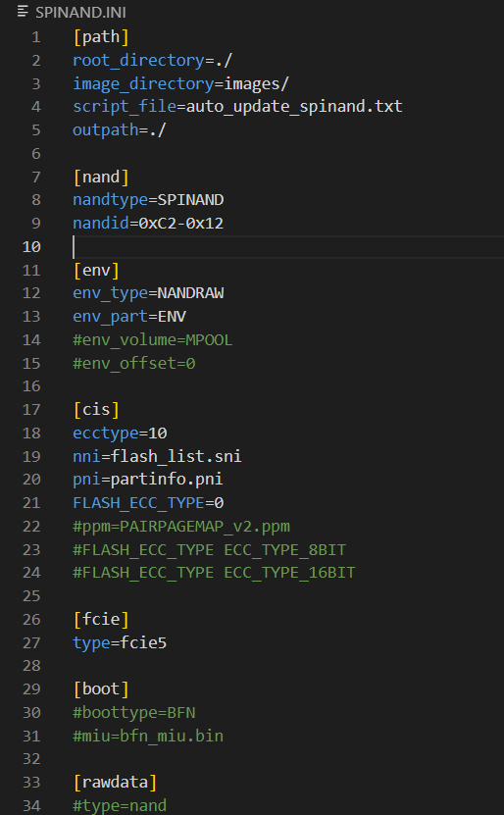Click the [boot] section header
504x815 pixels.
click(101, 689)
